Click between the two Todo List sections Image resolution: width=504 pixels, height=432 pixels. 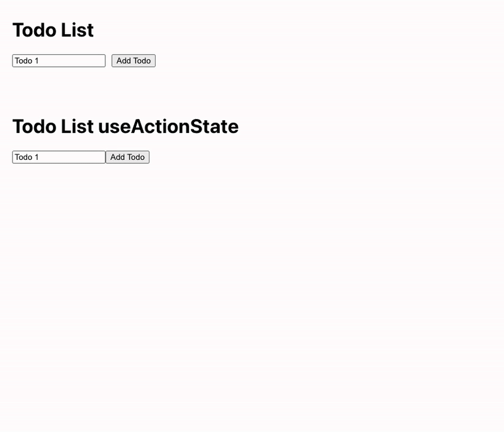tap(252, 91)
